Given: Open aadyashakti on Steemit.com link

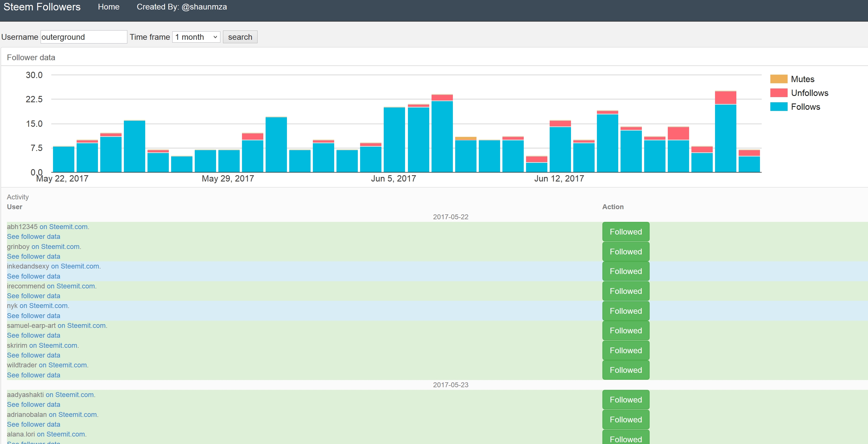Looking at the screenshot, I should (70, 394).
